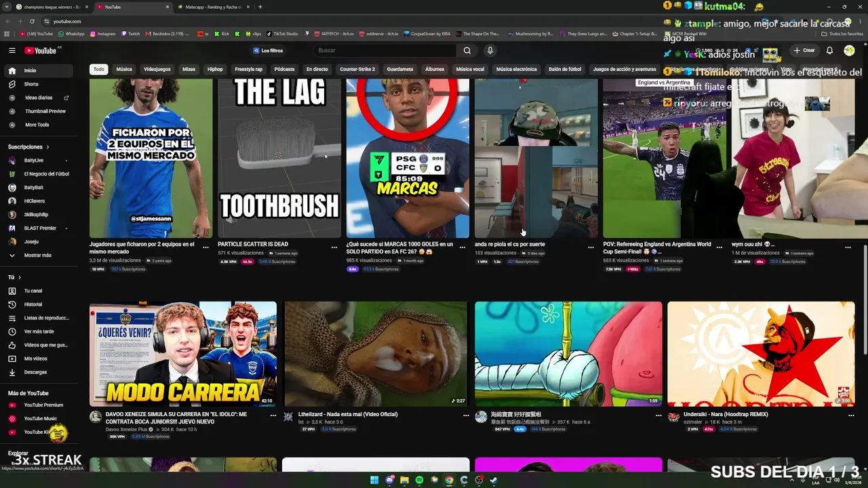This screenshot has width=868, height=488.
Task: Expand the Suscripciones section
Action: coord(28,147)
